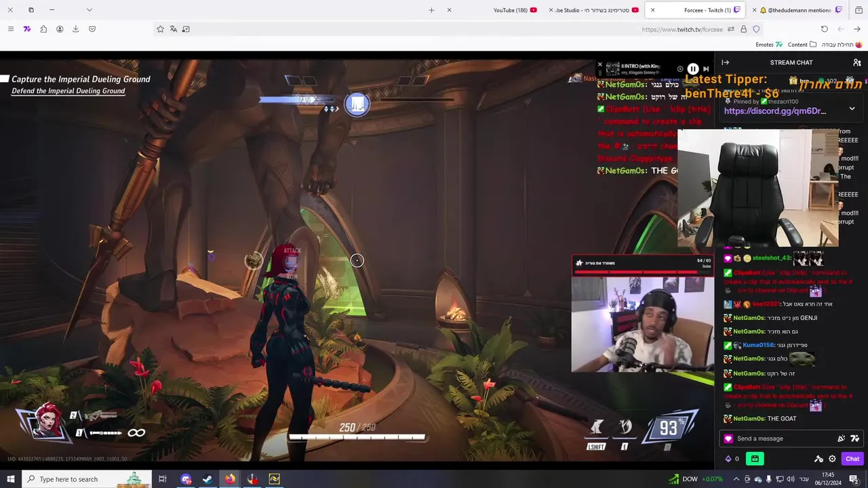This screenshot has height=488, width=868.
Task: Open moderator sword tools icon
Action: (818, 459)
